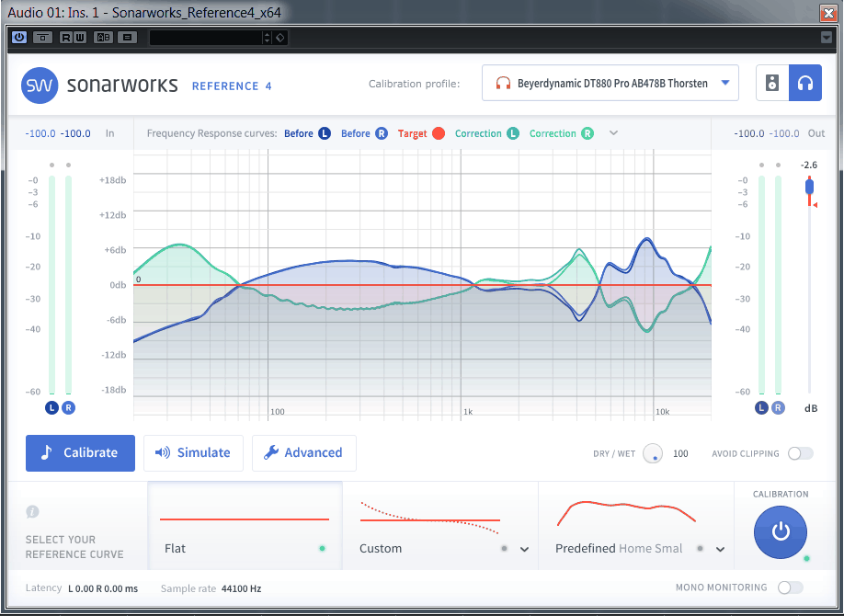The width and height of the screenshot is (844, 616).
Task: Open the Advanced settings
Action: [303, 453]
